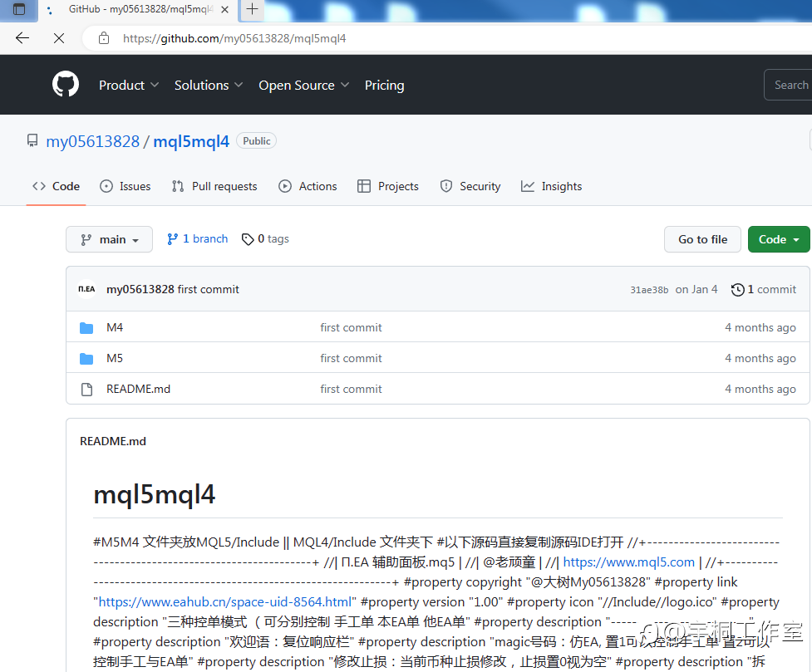Click the browser address bar URL
Viewport: 812px width, 672px height.
[234, 38]
